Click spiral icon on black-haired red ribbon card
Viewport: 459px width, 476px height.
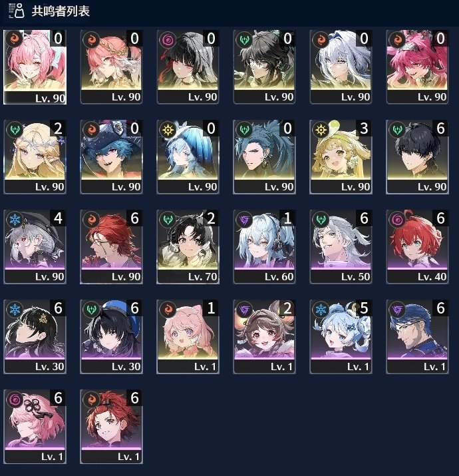(168, 40)
